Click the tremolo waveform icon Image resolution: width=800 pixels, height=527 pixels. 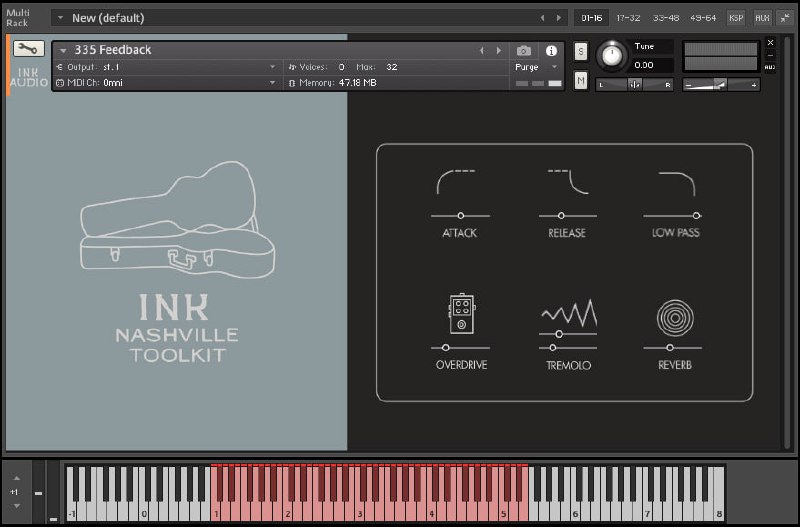pos(568,313)
